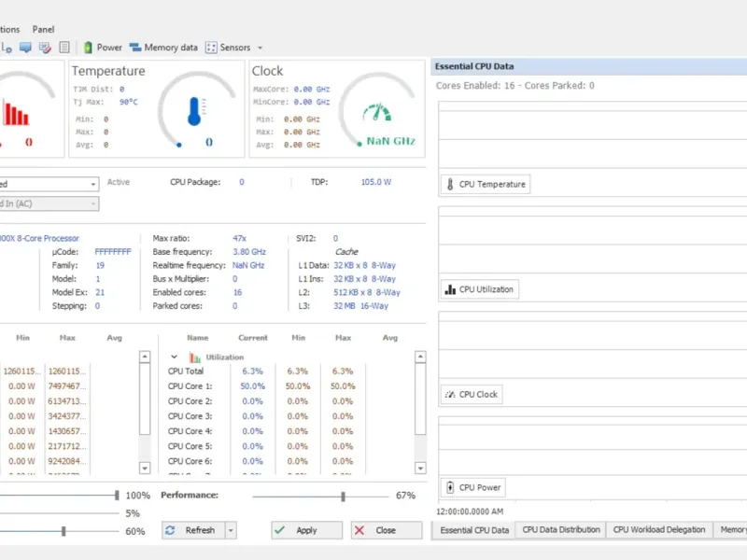Click the notepad with pencil toolbar icon
The height and width of the screenshot is (560, 747).
(45, 48)
